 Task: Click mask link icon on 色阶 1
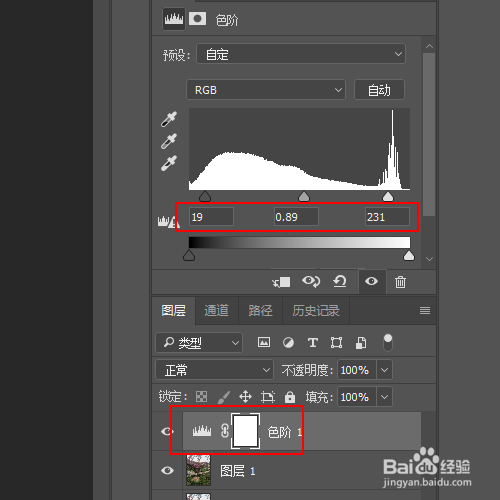tap(225, 431)
